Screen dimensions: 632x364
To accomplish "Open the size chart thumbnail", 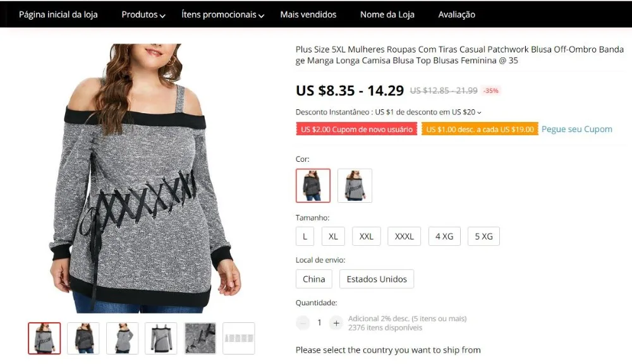I will click(x=239, y=338).
